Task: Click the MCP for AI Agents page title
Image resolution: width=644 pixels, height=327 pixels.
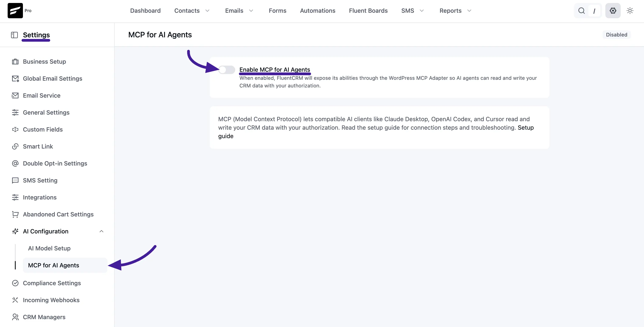Action: point(160,35)
